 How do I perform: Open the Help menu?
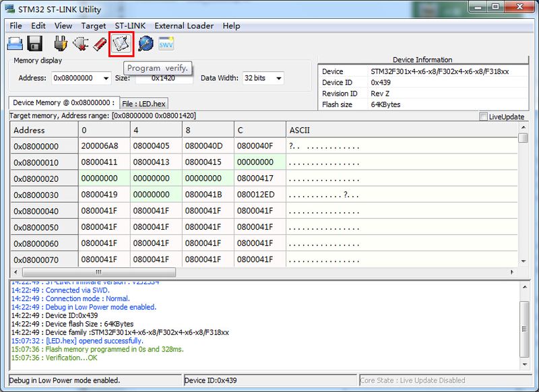coord(231,26)
